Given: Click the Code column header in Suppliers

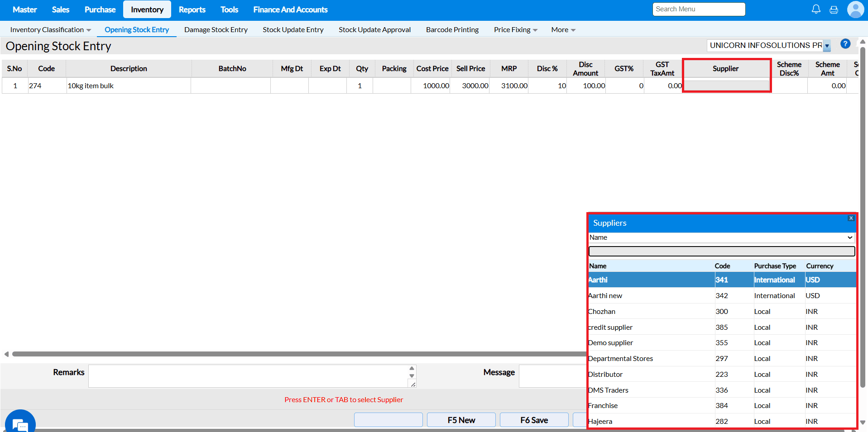Looking at the screenshot, I should pyautogui.click(x=722, y=266).
